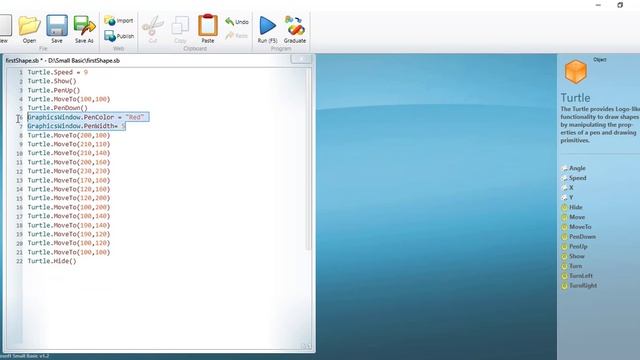Undo the last edit
This screenshot has width=640, height=360.
tap(237, 22)
